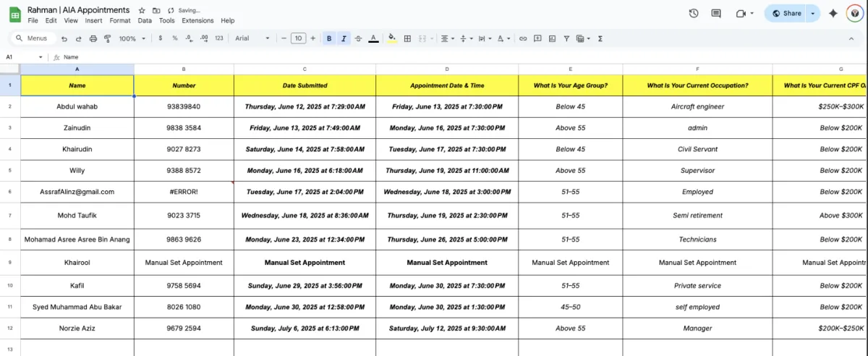Open the Google account avatar

(854, 13)
